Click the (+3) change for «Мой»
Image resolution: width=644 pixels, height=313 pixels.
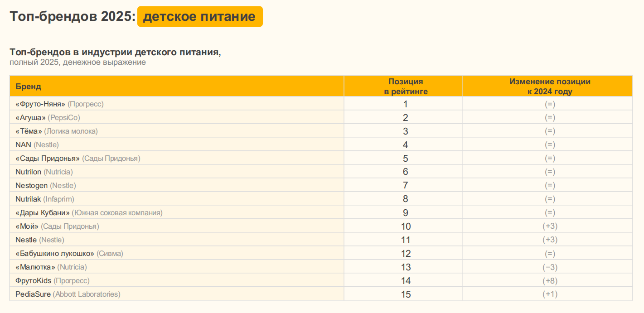(x=550, y=226)
